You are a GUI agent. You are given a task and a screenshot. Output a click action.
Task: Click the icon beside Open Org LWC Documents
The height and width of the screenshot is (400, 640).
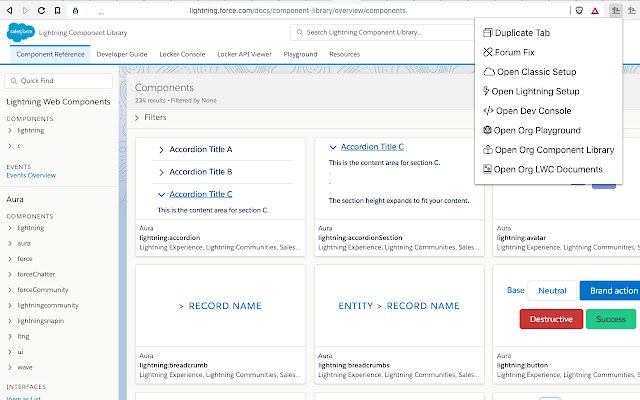coord(487,169)
